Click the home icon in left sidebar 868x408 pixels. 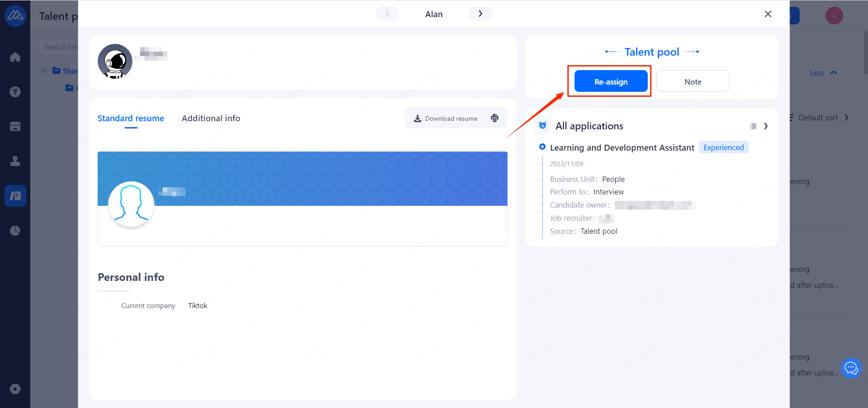(15, 57)
